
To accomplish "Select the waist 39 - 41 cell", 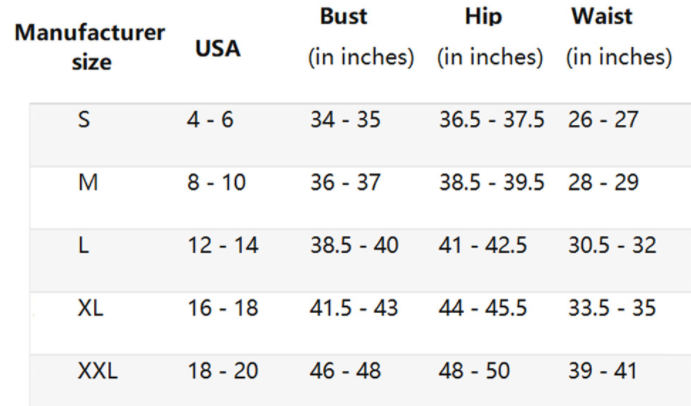I will [601, 372].
